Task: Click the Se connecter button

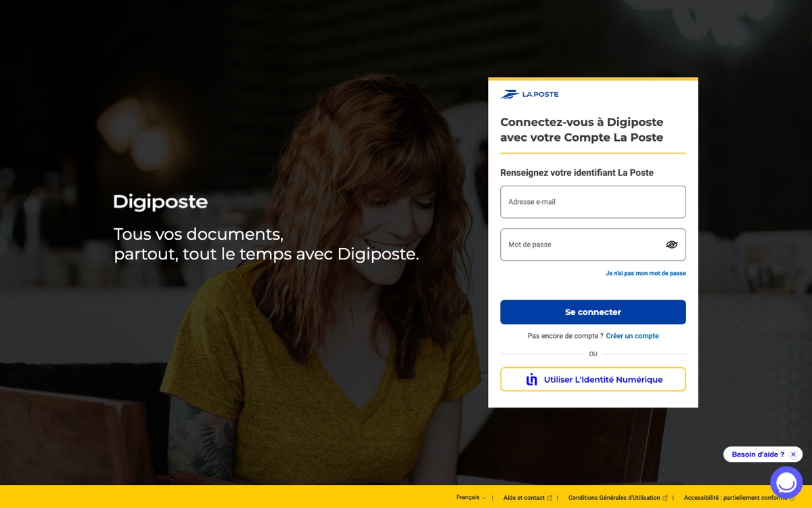Action: click(x=593, y=312)
